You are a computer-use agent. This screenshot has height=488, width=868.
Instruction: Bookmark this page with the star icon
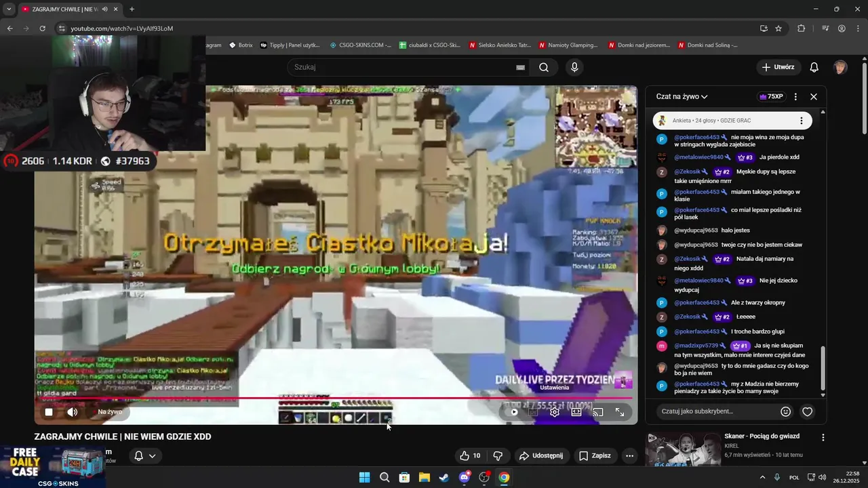(778, 28)
